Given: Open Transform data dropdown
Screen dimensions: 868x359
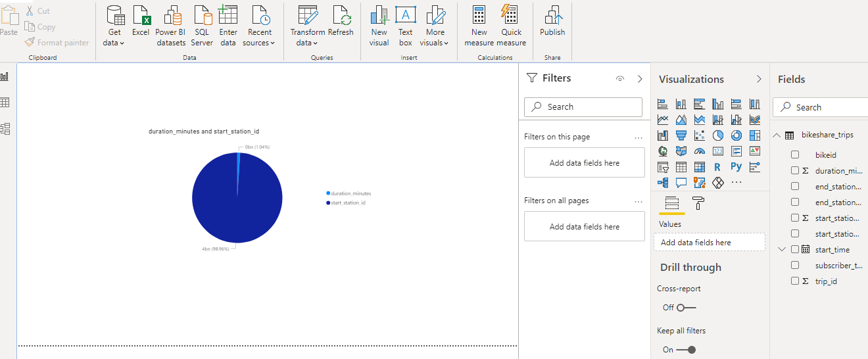Looking at the screenshot, I should pyautogui.click(x=307, y=26).
